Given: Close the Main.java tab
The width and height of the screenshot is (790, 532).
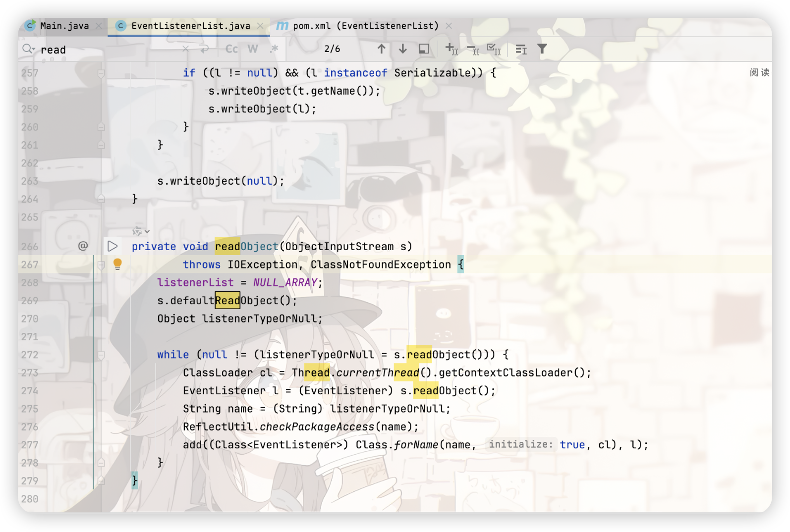Looking at the screenshot, I should tap(99, 26).
